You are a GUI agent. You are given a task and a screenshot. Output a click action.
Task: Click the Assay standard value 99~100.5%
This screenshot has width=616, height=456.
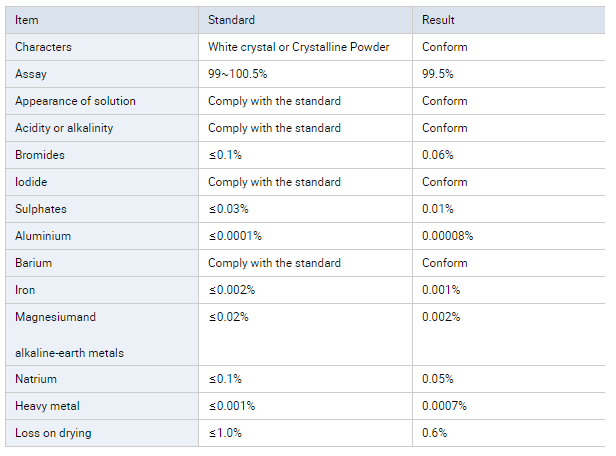[237, 74]
